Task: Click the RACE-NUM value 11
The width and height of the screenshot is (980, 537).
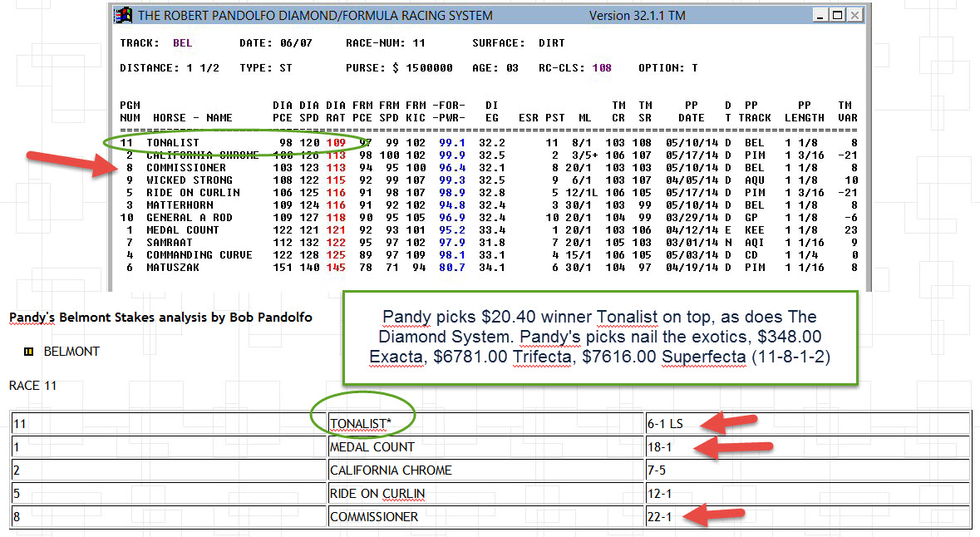Action: click(x=419, y=43)
